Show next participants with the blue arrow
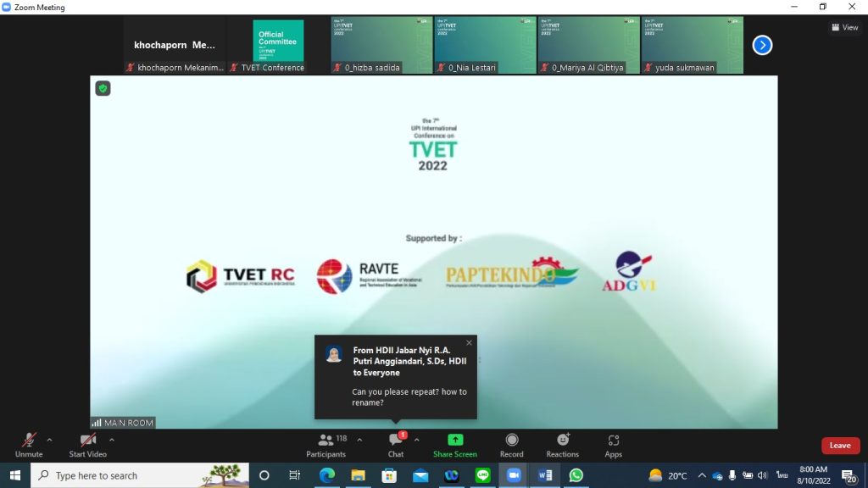This screenshot has width=868, height=488. coord(762,46)
